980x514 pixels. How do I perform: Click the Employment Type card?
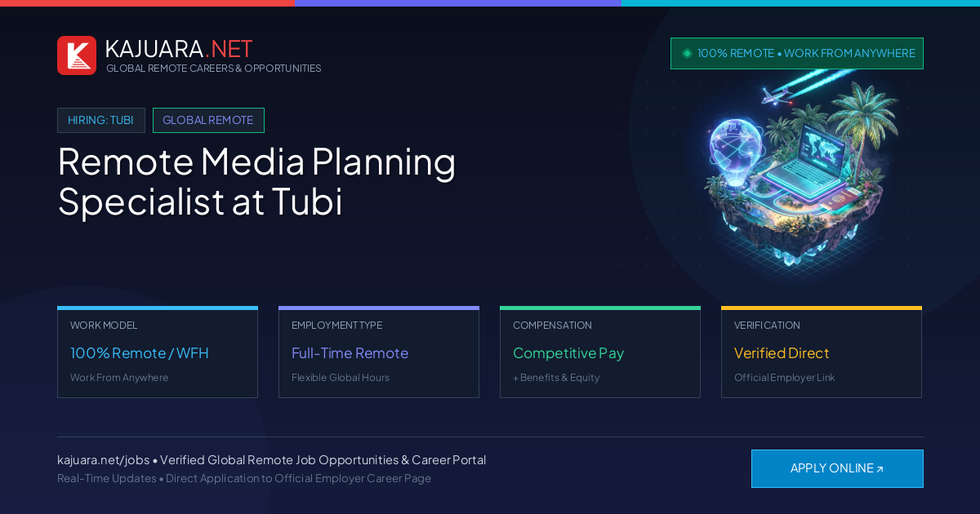pos(379,352)
